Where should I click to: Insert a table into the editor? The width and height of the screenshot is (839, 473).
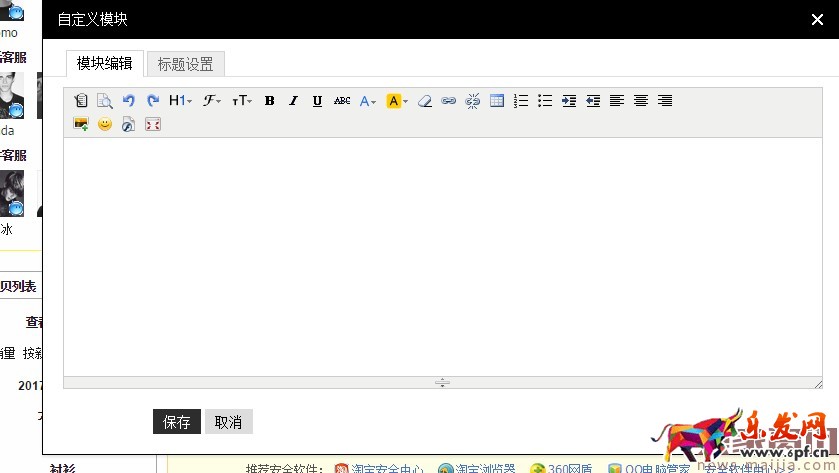(x=497, y=101)
